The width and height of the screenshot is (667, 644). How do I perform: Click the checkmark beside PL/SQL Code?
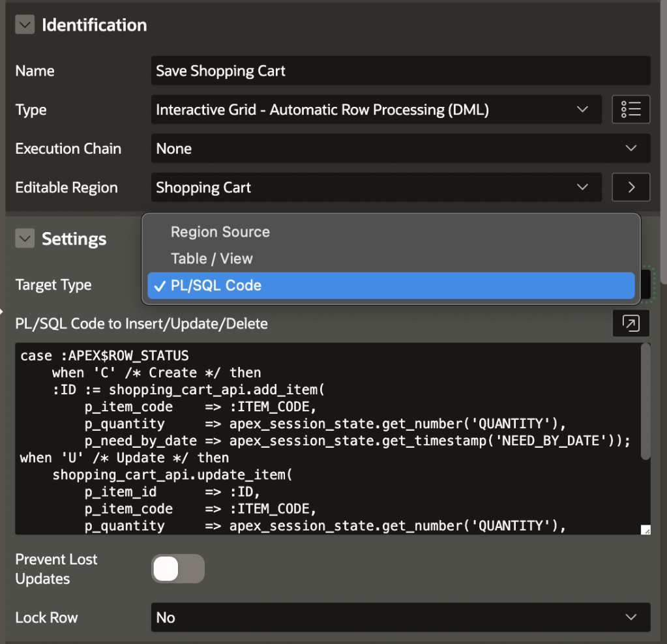pyautogui.click(x=160, y=285)
